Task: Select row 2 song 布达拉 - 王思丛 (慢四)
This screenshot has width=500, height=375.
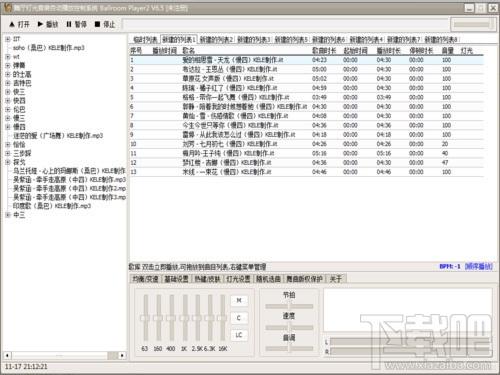Action: point(307,69)
